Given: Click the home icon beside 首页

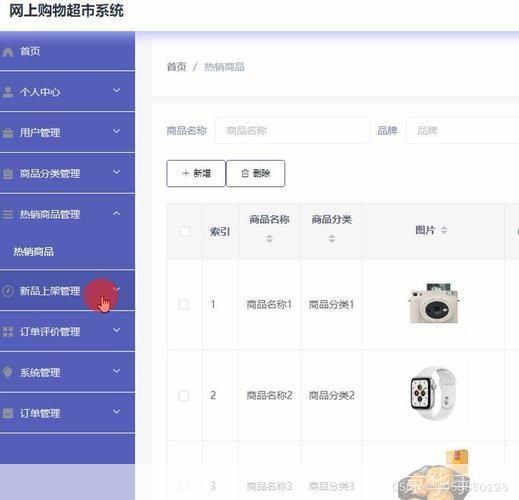Looking at the screenshot, I should 8,52.
